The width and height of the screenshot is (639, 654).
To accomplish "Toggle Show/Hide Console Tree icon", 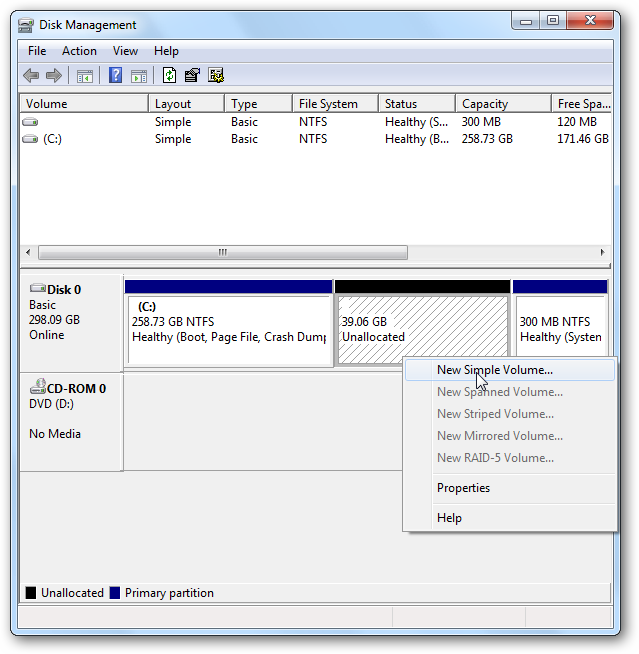I will [85, 76].
